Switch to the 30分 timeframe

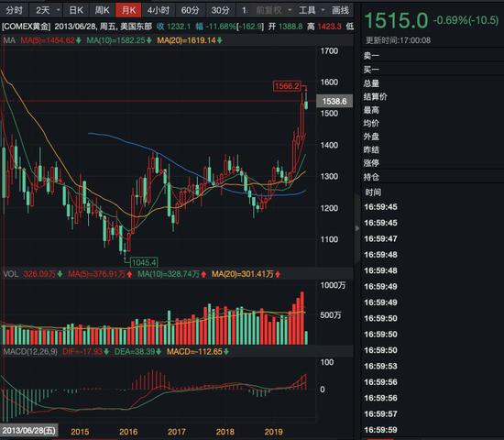click(221, 11)
